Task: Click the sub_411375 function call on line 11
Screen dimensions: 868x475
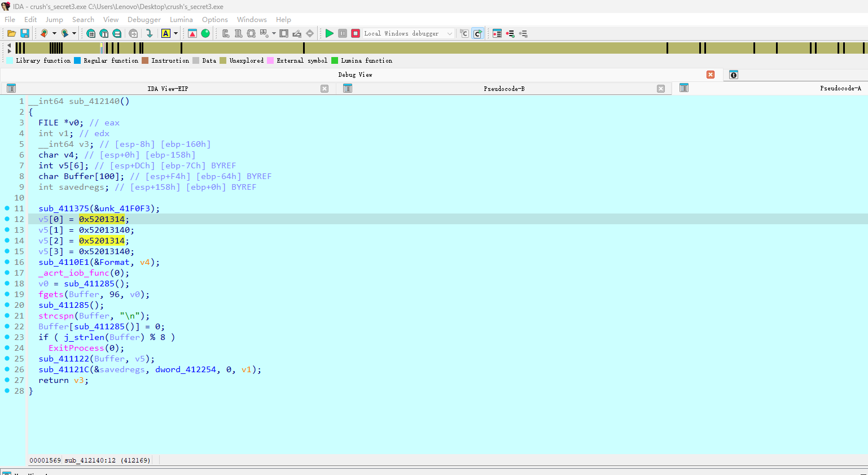Action: (x=64, y=208)
